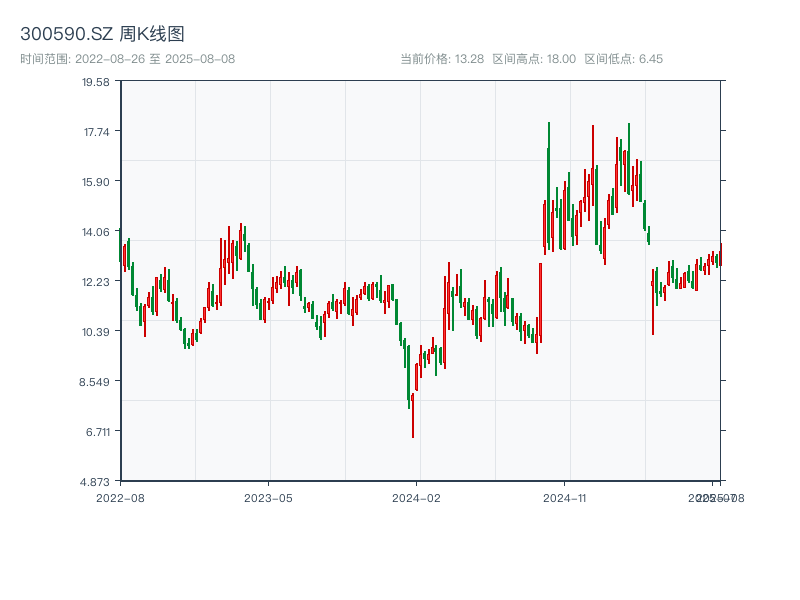
Task: Click the lowest red candle near 6.45
Action: tap(413, 415)
